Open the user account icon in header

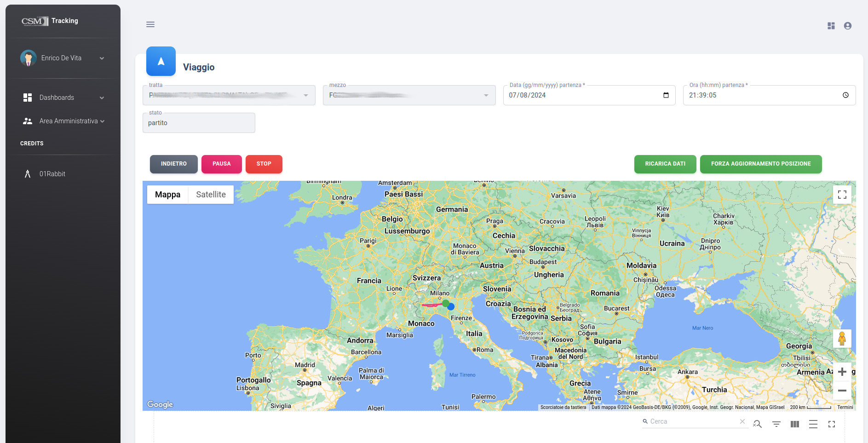click(x=848, y=26)
